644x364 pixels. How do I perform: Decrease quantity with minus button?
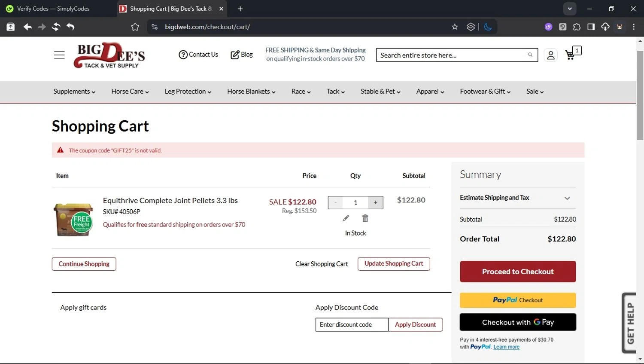click(335, 202)
